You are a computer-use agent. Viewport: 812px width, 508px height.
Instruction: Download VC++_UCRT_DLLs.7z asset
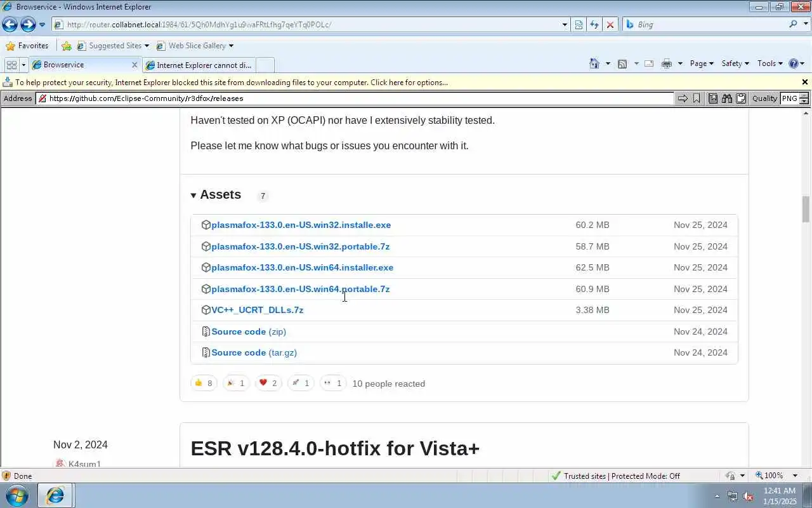coord(257,310)
